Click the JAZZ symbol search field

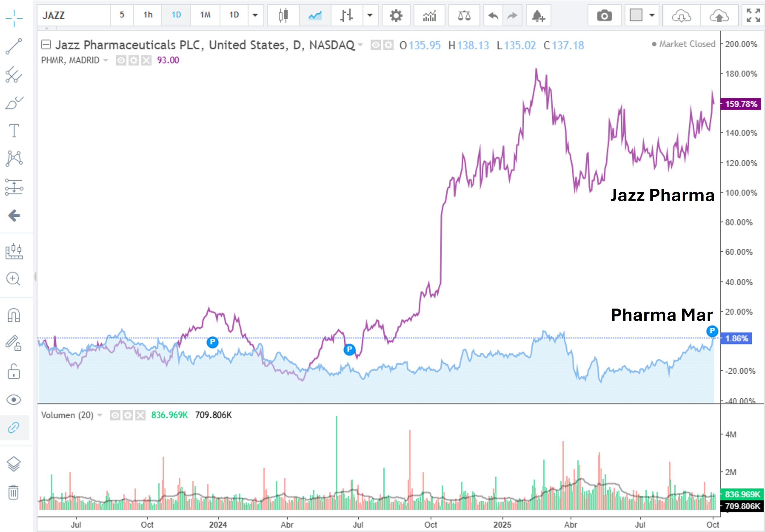click(x=74, y=15)
